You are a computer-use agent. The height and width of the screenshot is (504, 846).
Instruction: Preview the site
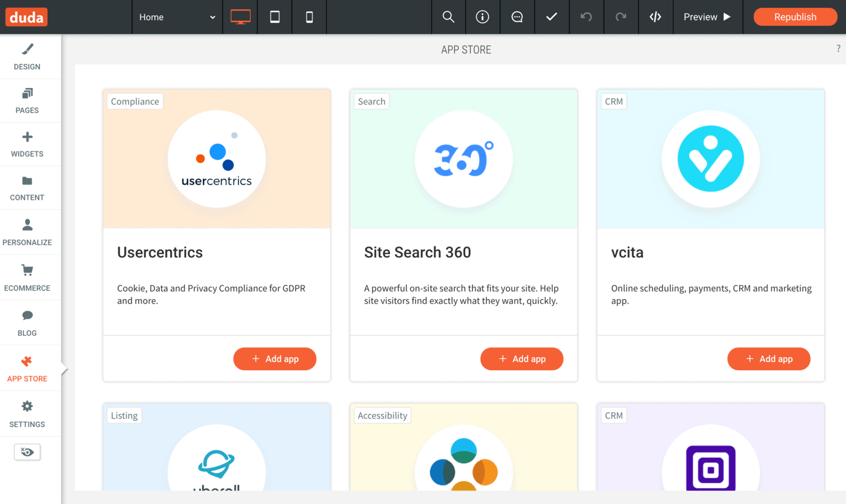click(708, 17)
